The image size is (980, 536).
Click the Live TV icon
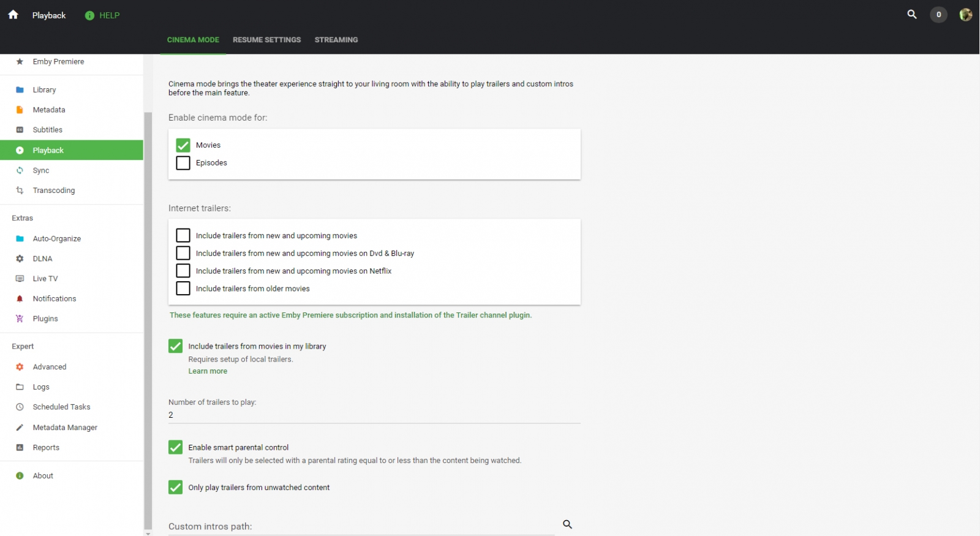coord(20,279)
